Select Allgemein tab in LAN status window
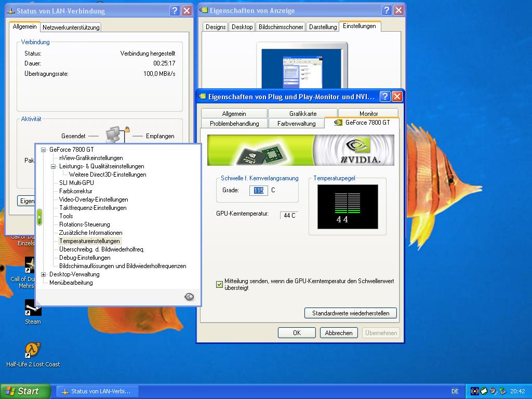Screen dimensions: 532x399 [24, 26]
